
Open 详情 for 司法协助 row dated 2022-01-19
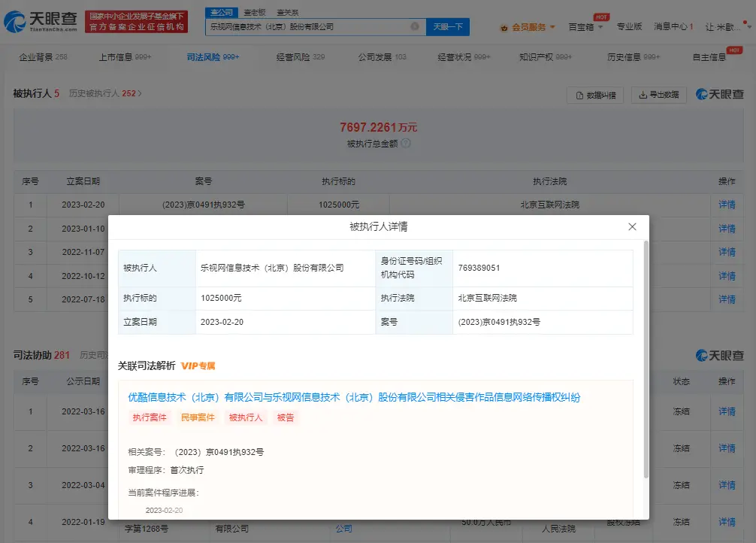pos(727,522)
